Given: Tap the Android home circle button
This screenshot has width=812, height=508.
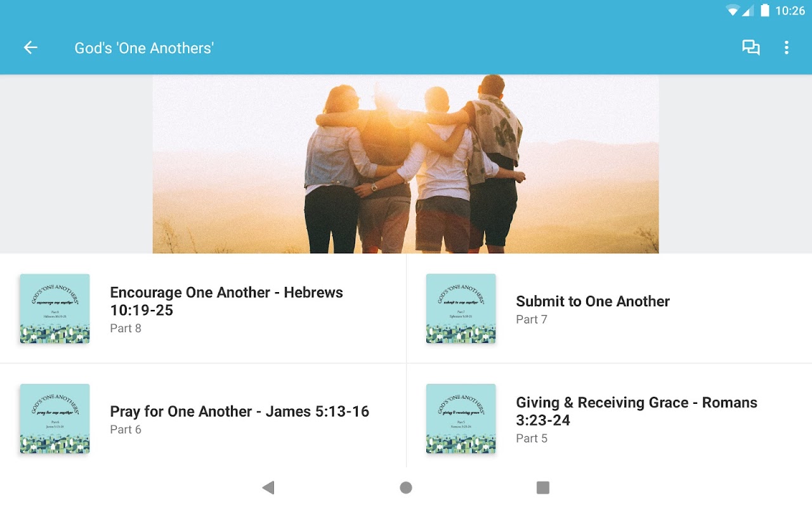Looking at the screenshot, I should click(406, 488).
